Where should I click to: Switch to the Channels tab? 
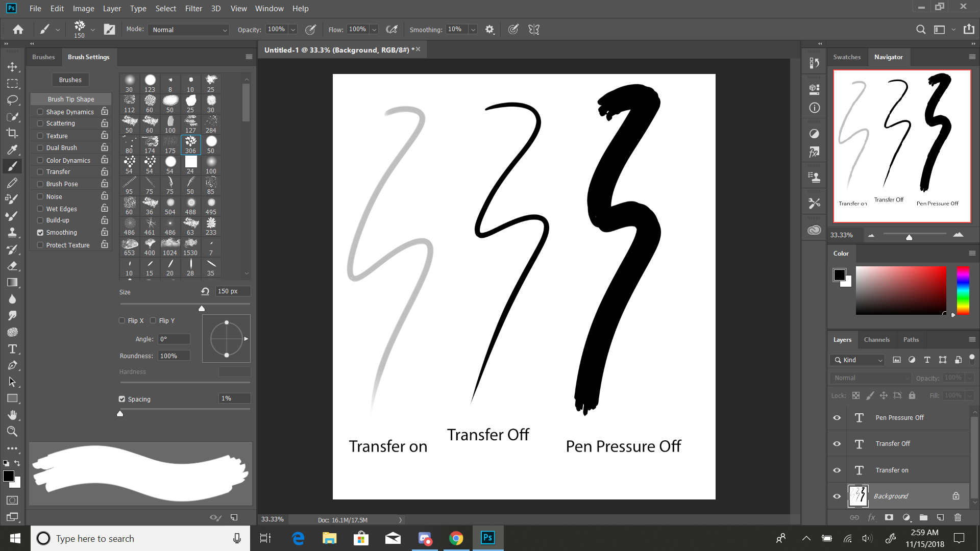[x=877, y=339]
